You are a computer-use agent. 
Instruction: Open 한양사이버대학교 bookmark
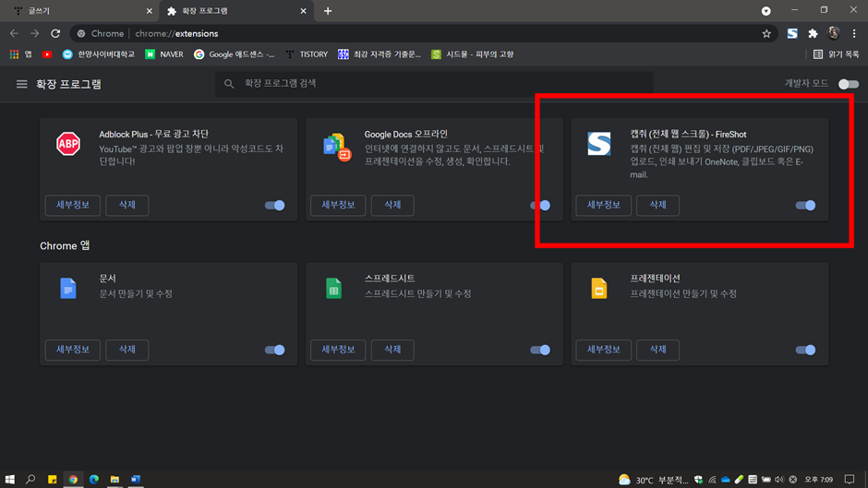[x=99, y=54]
